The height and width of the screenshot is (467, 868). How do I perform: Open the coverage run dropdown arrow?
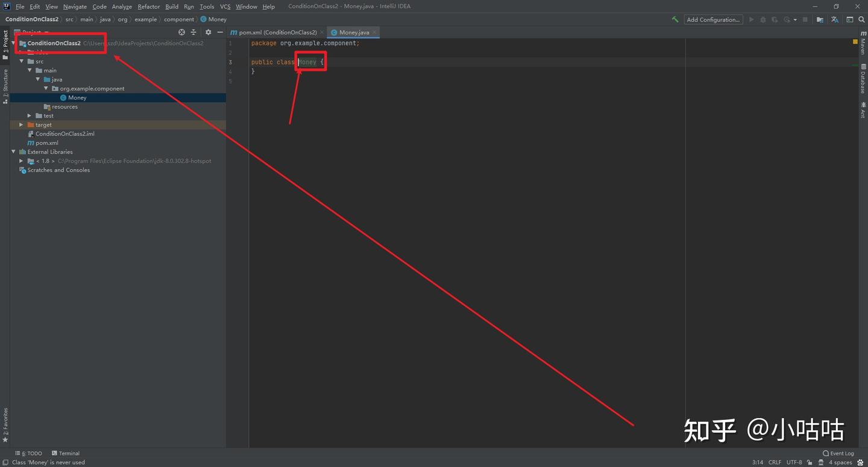(x=795, y=19)
